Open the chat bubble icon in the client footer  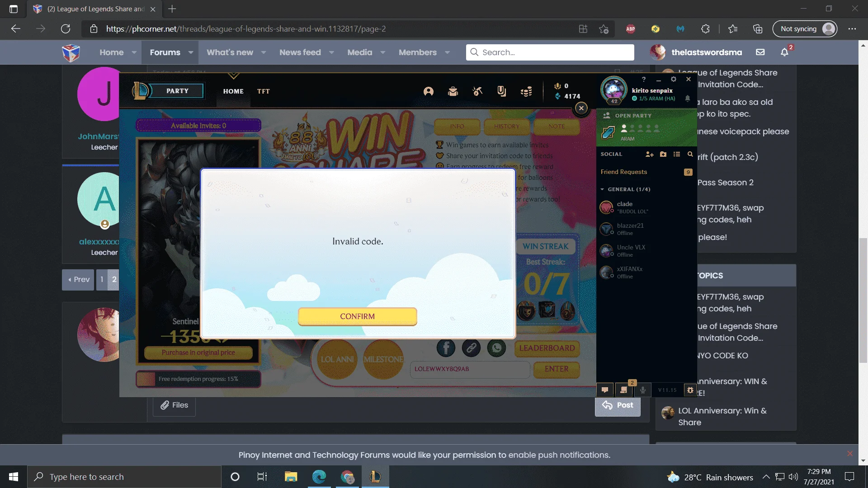(605, 390)
